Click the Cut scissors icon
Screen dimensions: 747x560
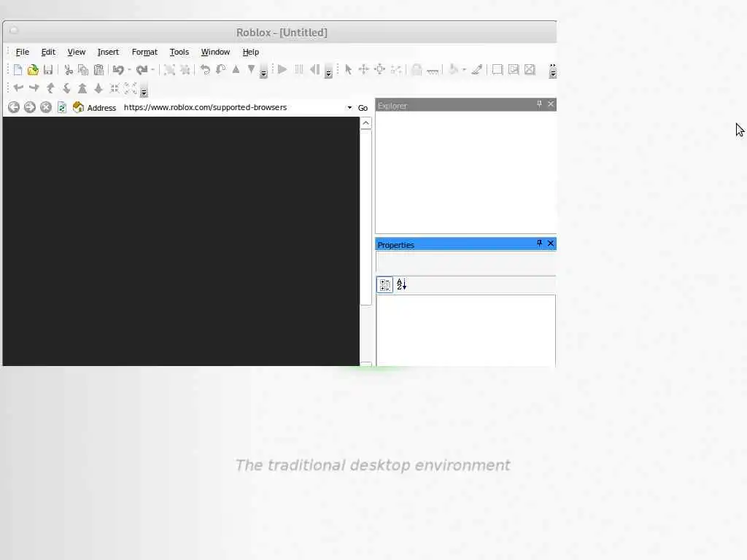[x=68, y=70]
